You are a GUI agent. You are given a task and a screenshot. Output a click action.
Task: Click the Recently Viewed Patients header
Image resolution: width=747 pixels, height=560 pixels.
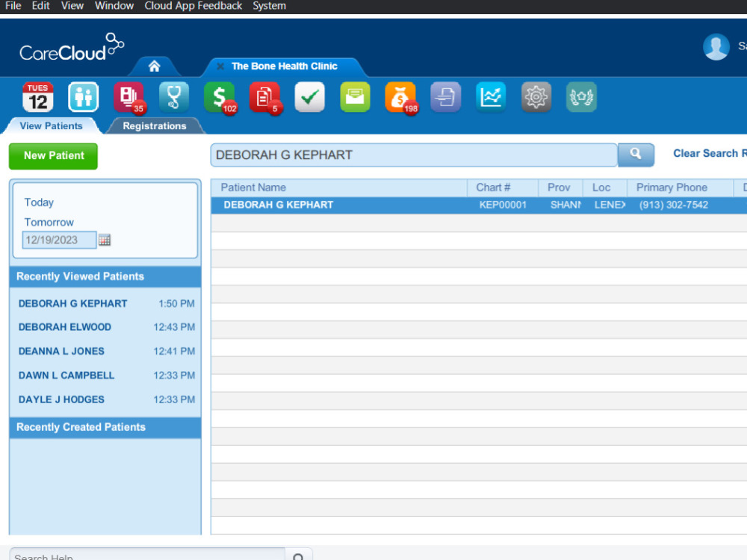105,277
